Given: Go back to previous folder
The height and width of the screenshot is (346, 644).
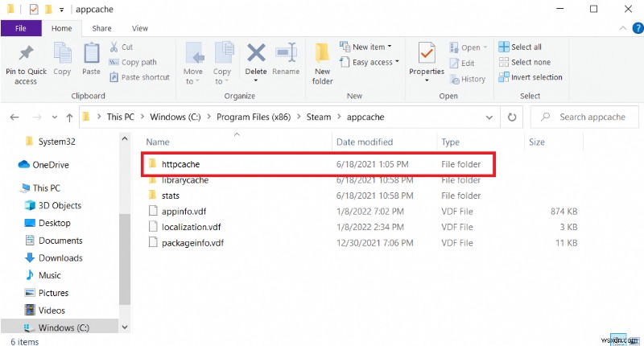Looking at the screenshot, I should click(14, 117).
